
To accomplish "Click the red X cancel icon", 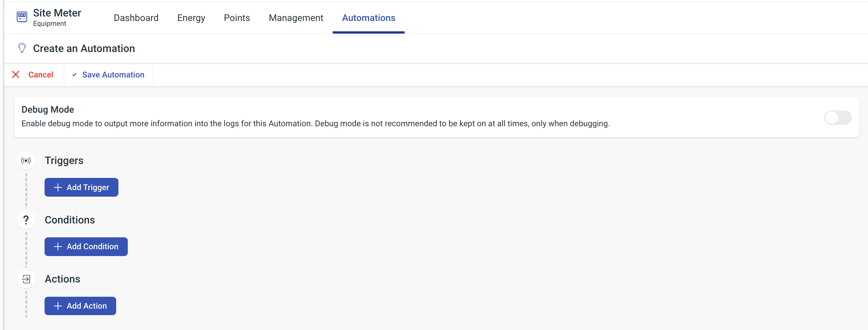I will [x=15, y=75].
